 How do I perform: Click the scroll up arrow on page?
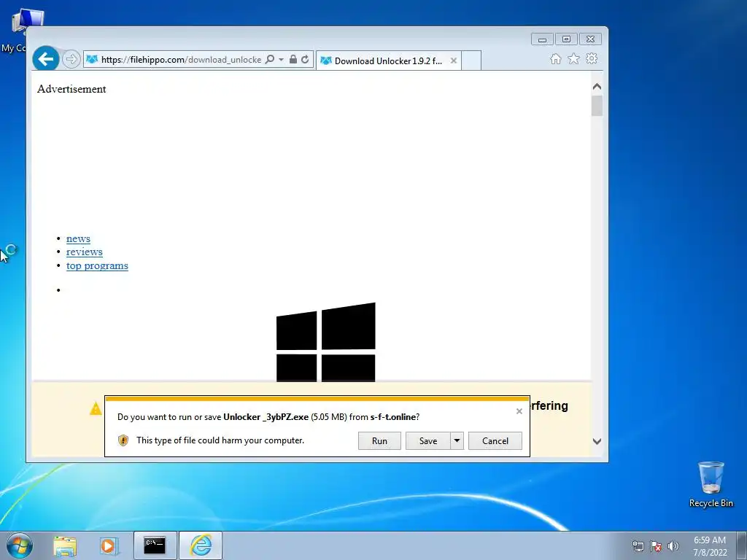597,87
